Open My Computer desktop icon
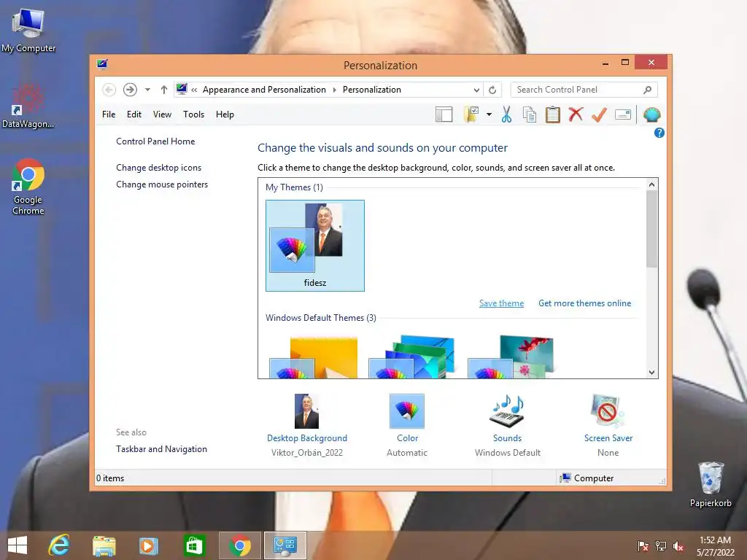The image size is (747, 560). coord(28,29)
